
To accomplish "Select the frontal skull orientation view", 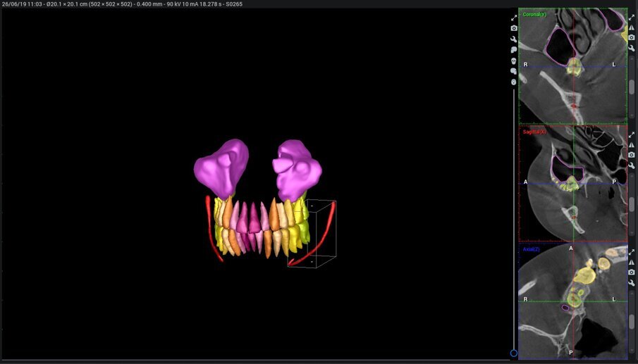I will 513,61.
